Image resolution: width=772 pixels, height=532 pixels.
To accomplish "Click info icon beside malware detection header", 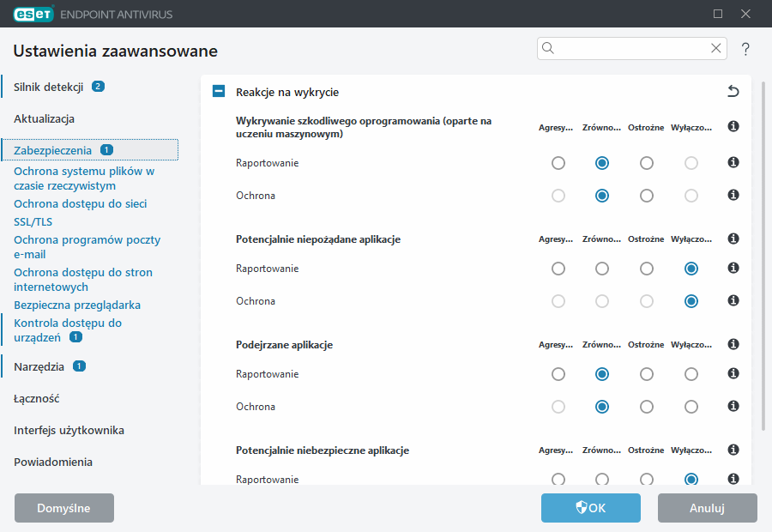I will 733,127.
